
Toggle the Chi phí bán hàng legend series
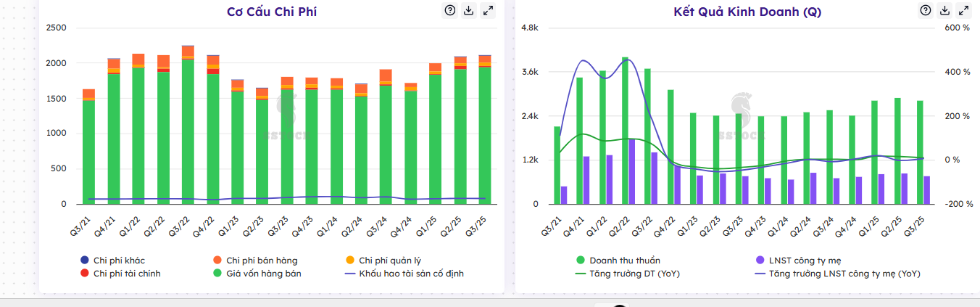click(255, 260)
